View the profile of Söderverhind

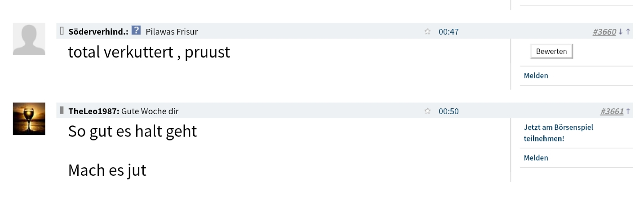(98, 31)
